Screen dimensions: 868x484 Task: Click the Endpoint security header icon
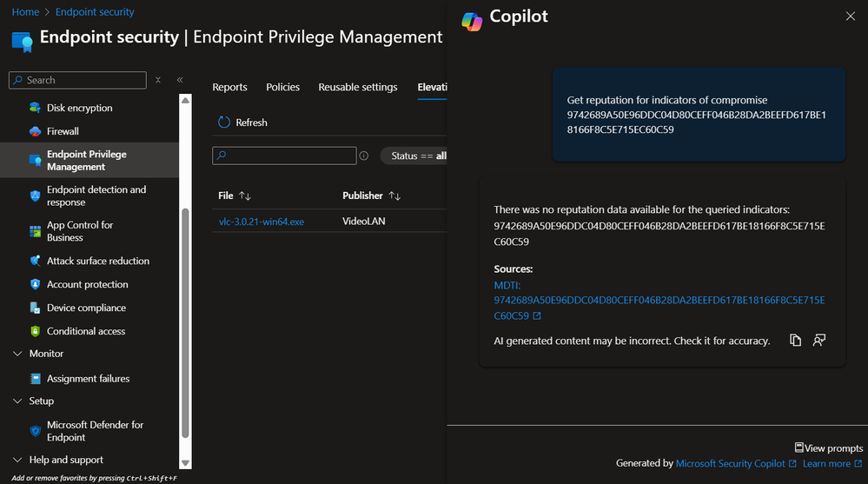(22, 42)
